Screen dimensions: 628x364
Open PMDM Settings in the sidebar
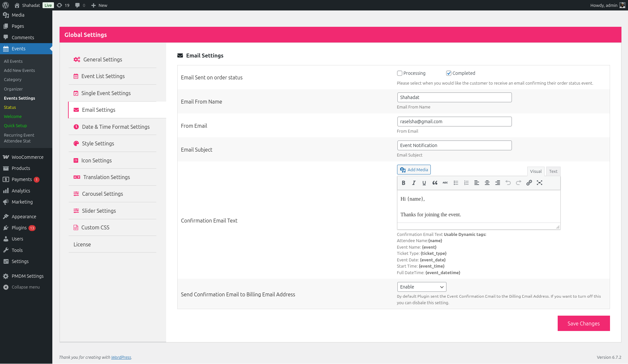coord(26,276)
